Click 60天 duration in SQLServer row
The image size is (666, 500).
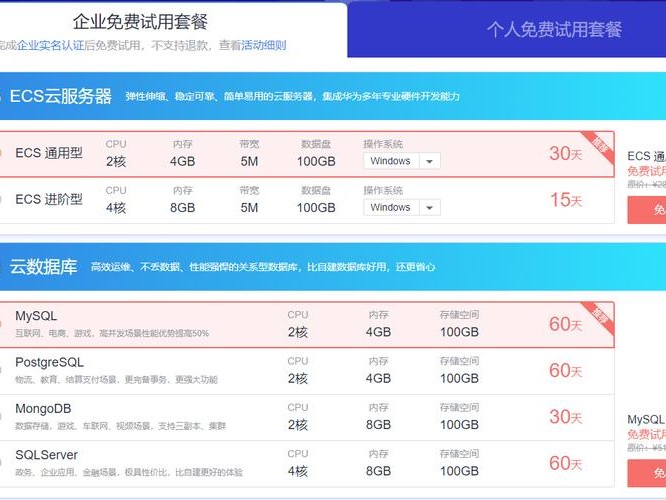[x=565, y=463]
